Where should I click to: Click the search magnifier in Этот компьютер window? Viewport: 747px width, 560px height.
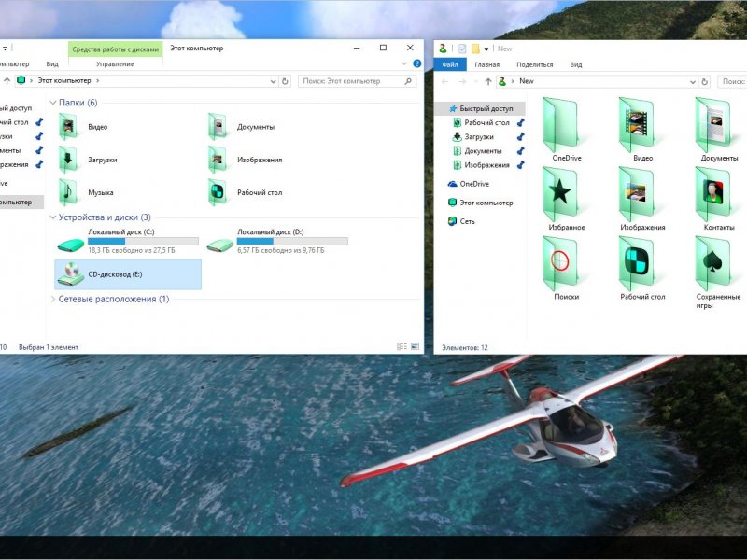(x=408, y=81)
